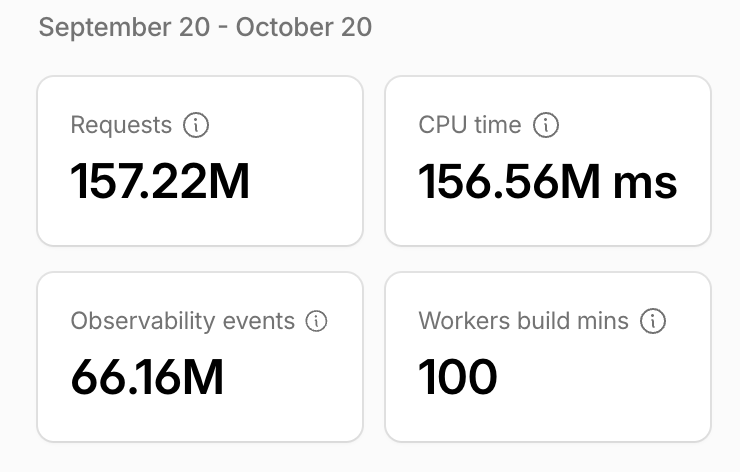Click the 156.56M CPU time value
Viewport: 740px width, 472px height.
[x=509, y=182]
